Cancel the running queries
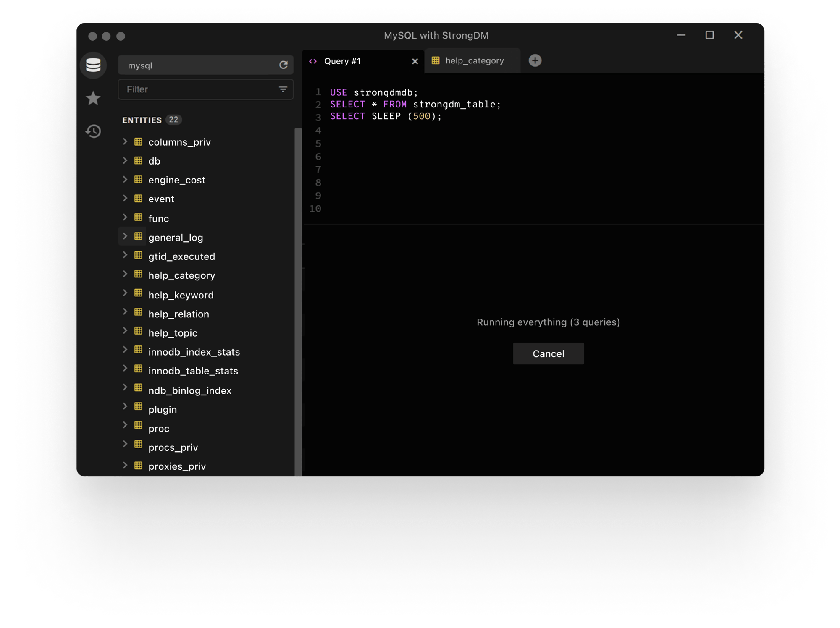This screenshot has height=628, width=840. [548, 353]
